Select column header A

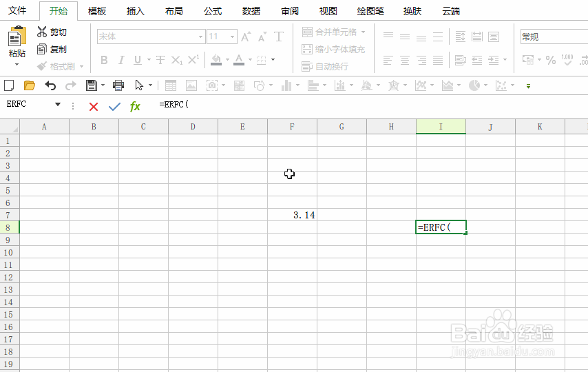(x=44, y=127)
